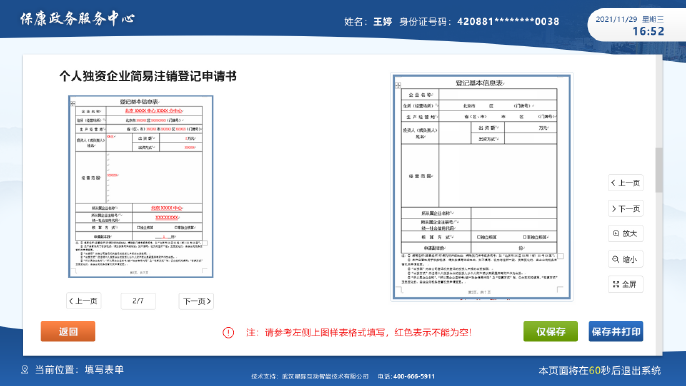Click the 申请副本数 field in form
Viewport: 687px width, 386px height.
coord(514,248)
